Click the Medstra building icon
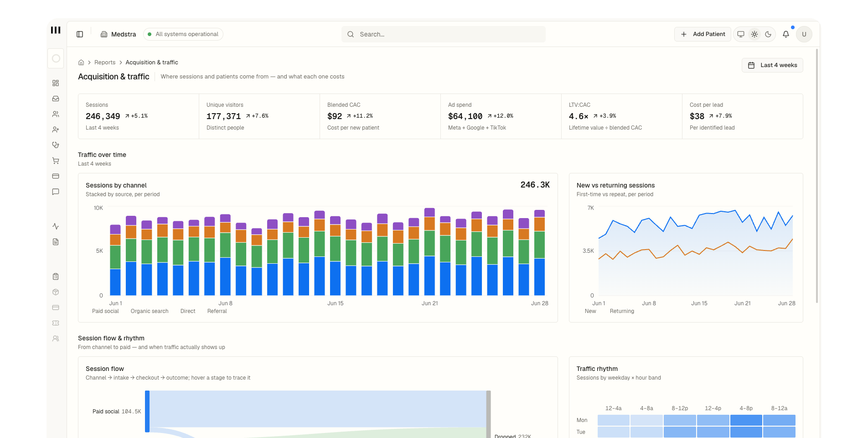This screenshot has width=868, height=438. point(104,34)
